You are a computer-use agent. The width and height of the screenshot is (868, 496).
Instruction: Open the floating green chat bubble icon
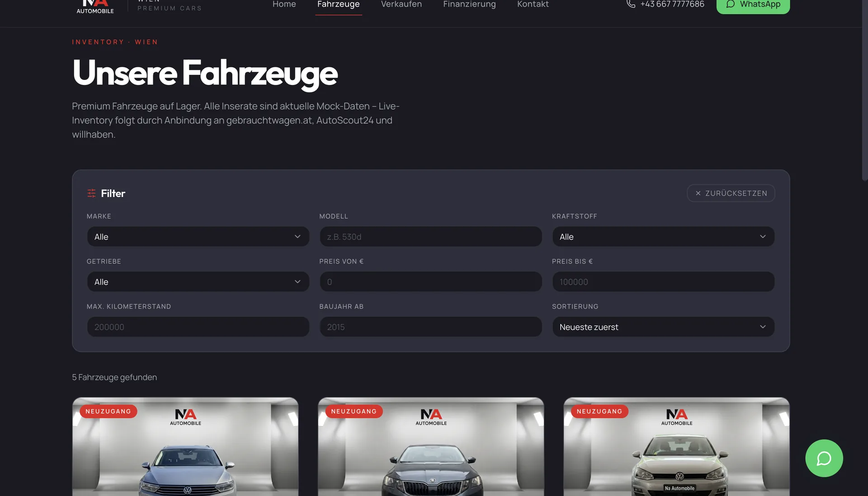click(x=824, y=458)
